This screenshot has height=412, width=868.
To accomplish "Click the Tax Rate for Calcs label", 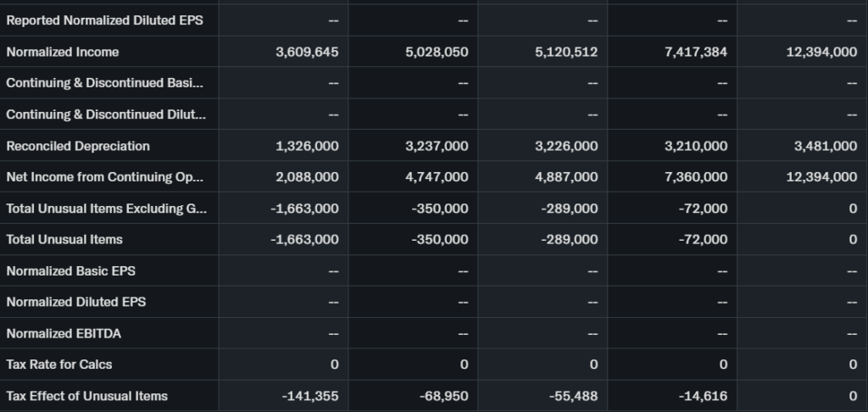I will pos(59,365).
